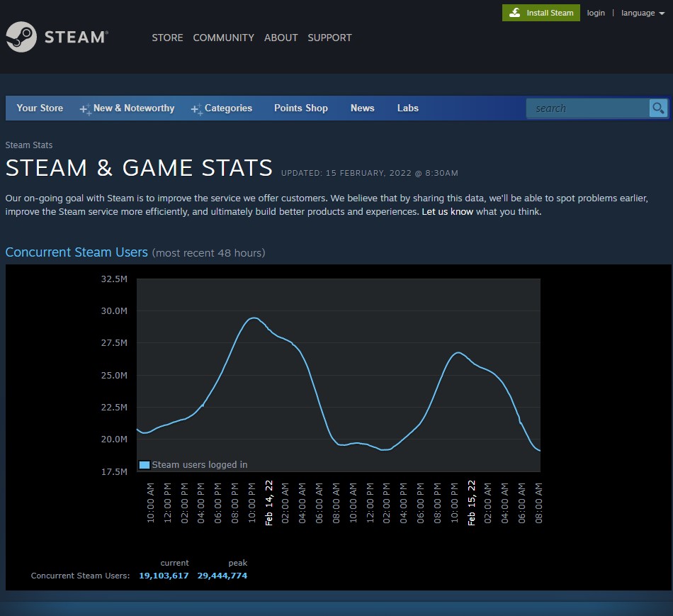The width and height of the screenshot is (673, 616).
Task: Click the 22.5M y-axis label
Action: point(114,407)
